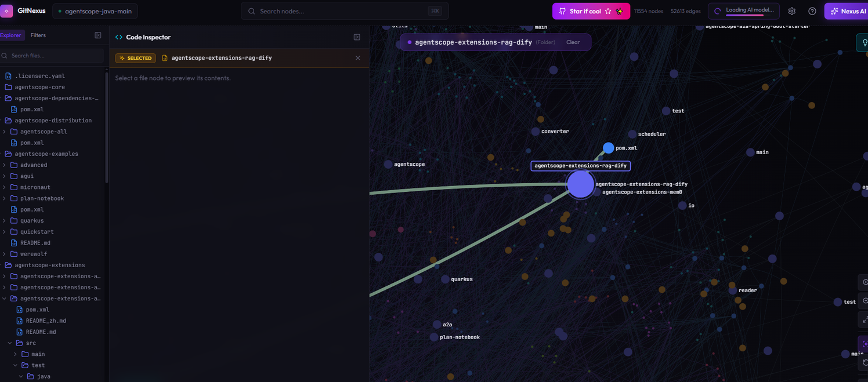Viewport: 868px width, 382px height.
Task: Click the quickstart folder icon
Action: point(14,232)
